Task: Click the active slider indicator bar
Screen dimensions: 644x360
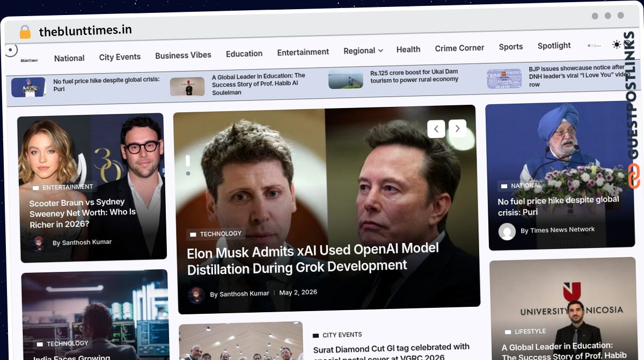Action: (x=188, y=161)
